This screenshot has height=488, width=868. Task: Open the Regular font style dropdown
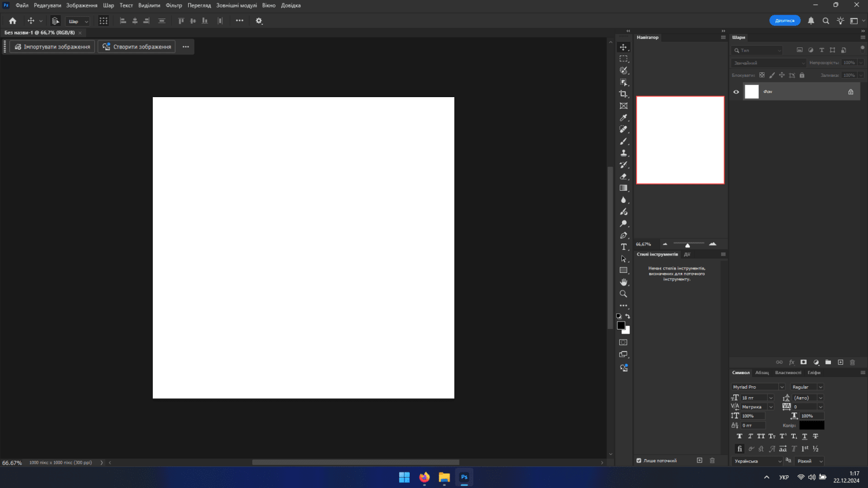pos(807,387)
